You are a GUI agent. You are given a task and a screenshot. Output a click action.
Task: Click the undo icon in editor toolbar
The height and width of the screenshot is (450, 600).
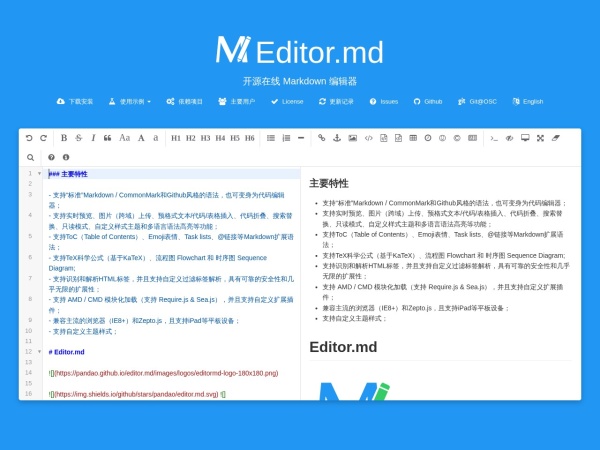29,138
